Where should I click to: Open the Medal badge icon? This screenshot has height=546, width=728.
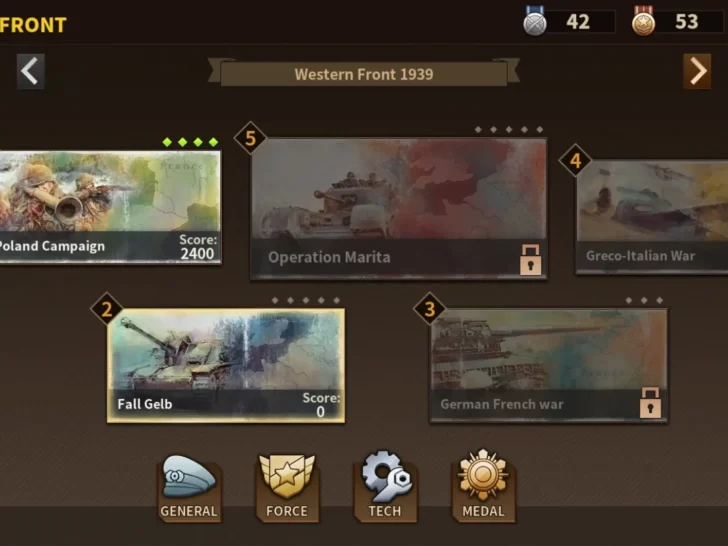point(483,486)
